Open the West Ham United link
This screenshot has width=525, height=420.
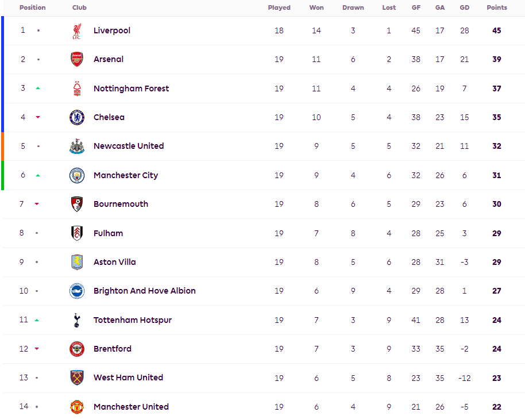pos(128,377)
